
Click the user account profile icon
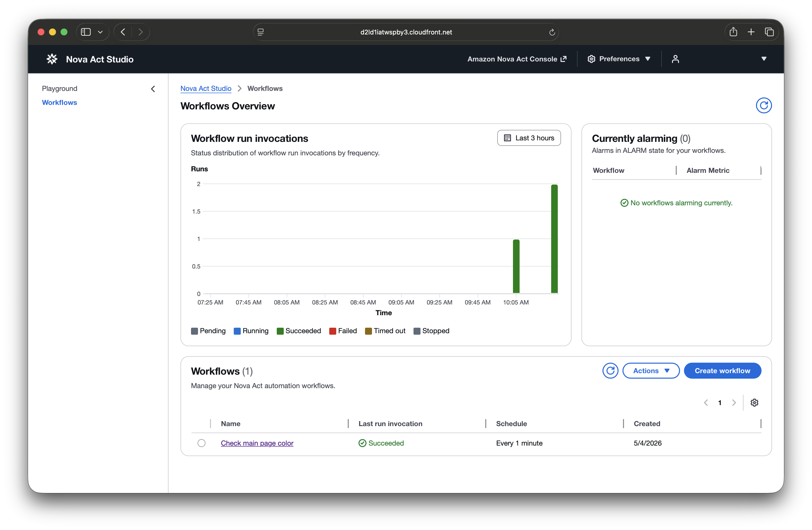click(675, 59)
